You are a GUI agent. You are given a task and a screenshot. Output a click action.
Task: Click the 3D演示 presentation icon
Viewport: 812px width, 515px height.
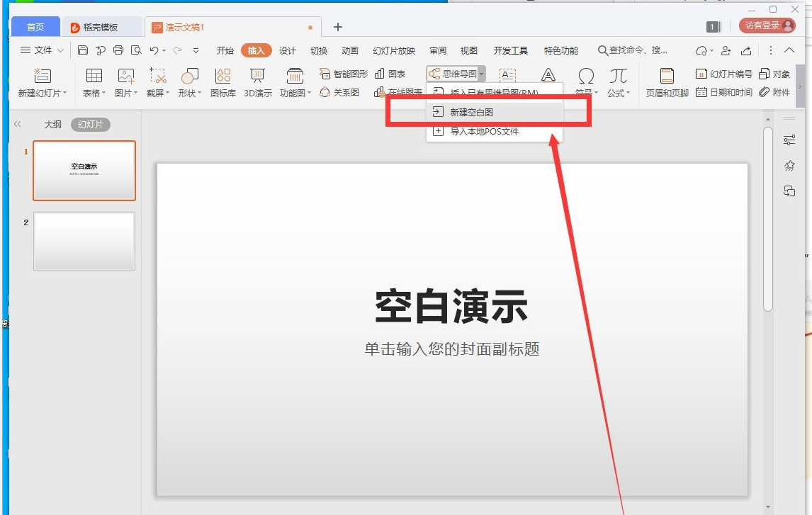[258, 77]
